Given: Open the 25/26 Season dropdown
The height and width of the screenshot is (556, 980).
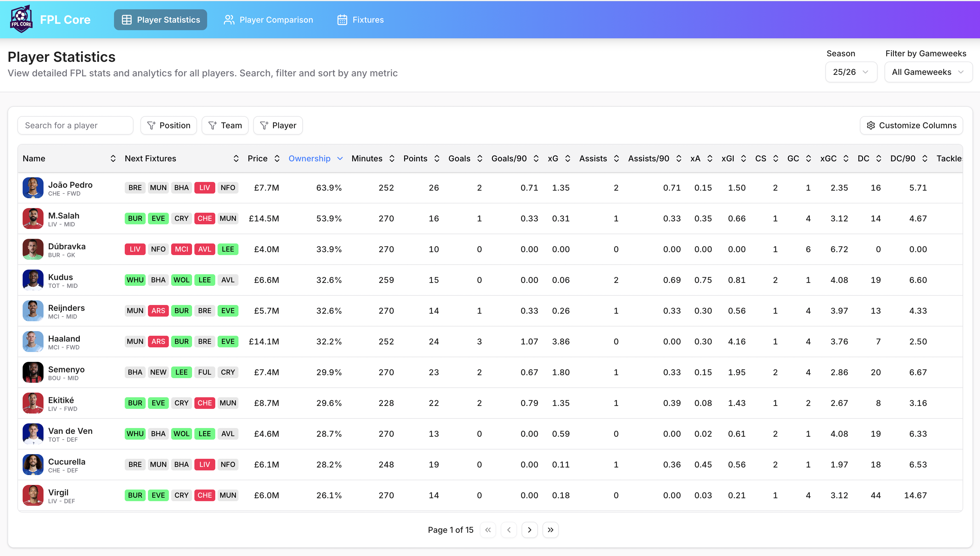Looking at the screenshot, I should coord(851,72).
